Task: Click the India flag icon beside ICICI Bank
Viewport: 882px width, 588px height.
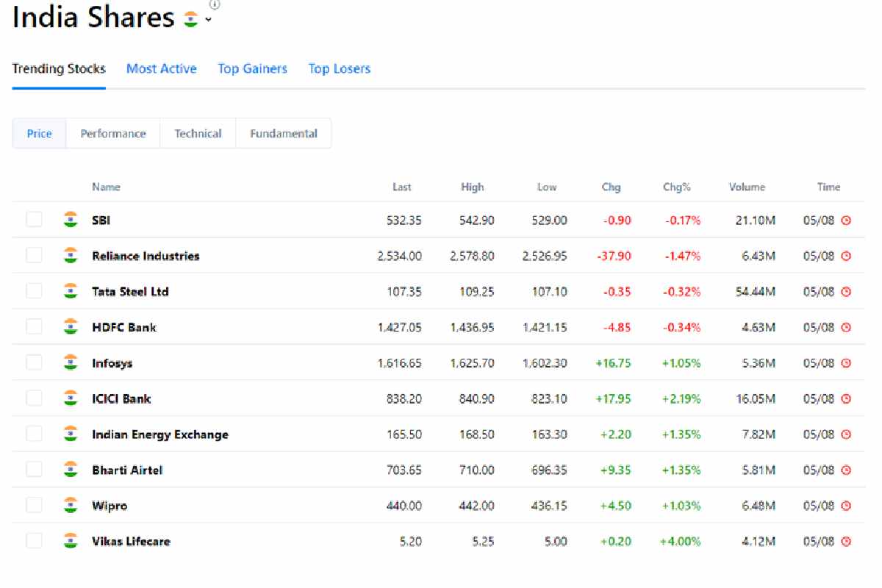Action: click(x=71, y=398)
